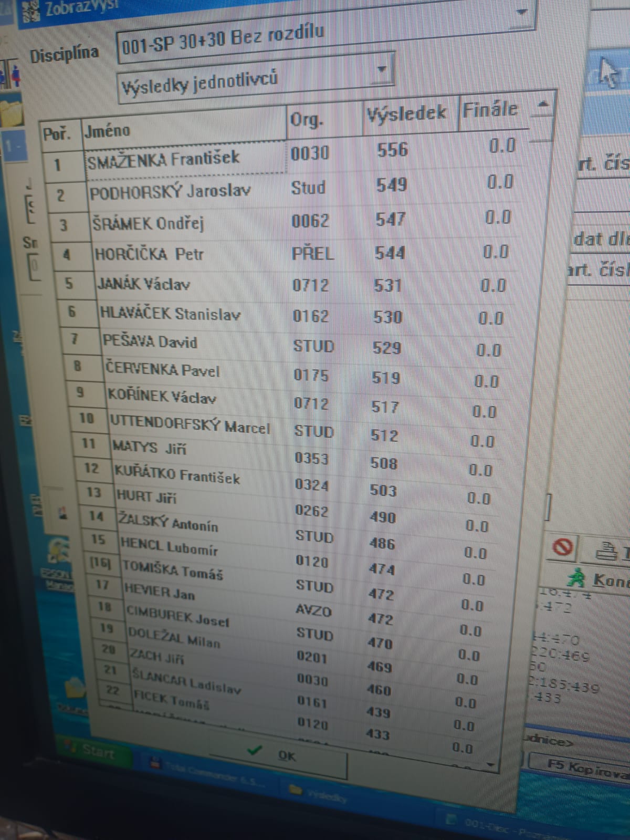Sort by the Jméno column header
The width and height of the screenshot is (630, 840).
pyautogui.click(x=184, y=128)
